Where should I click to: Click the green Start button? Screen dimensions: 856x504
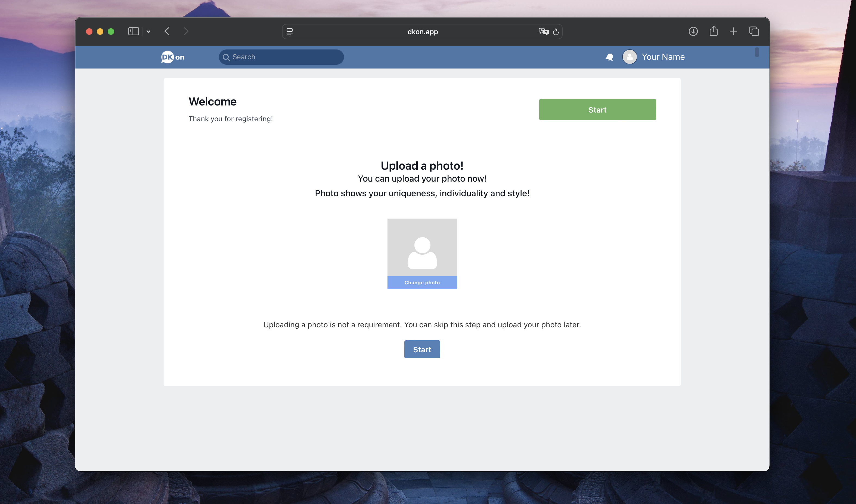coord(597,110)
